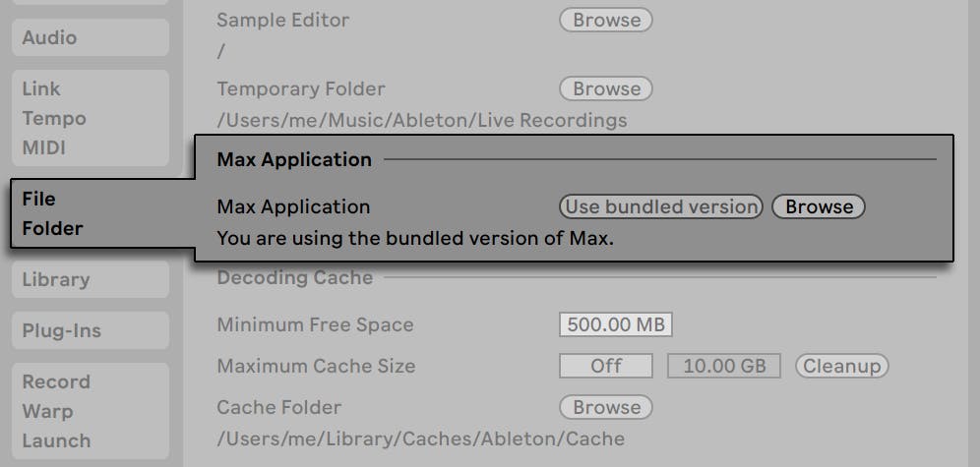Open the Library preferences tab

point(90,279)
